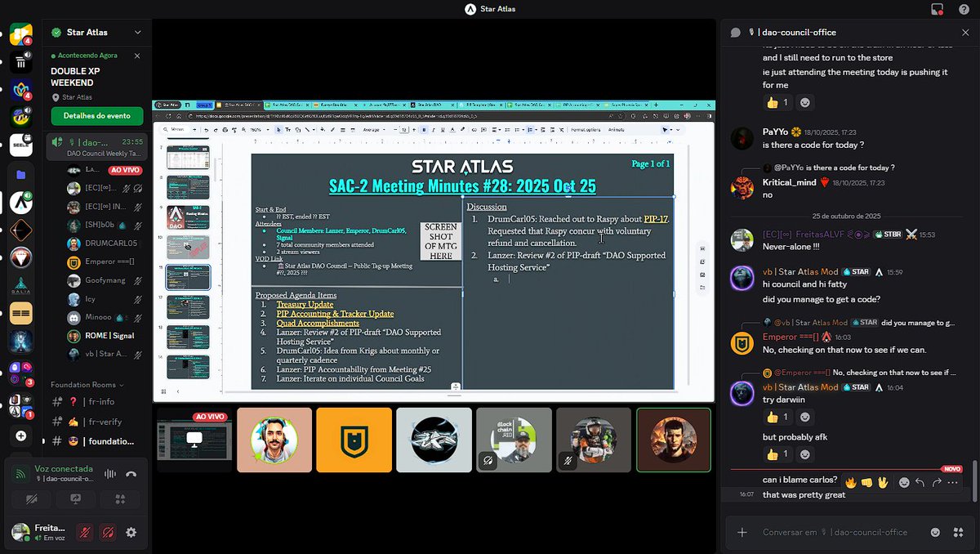Screen dimensions: 980x554
Task: Close the dao-council-office chat panel
Action: (965, 33)
